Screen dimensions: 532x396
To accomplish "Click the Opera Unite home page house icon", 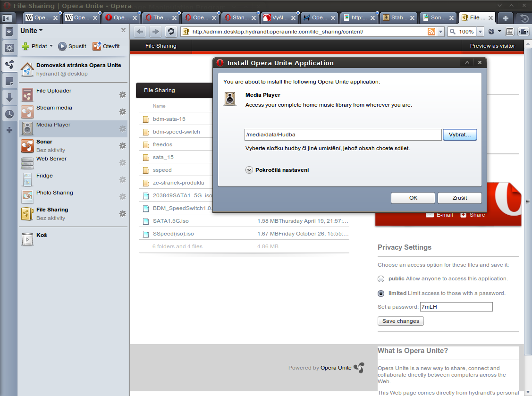I will pyautogui.click(x=27, y=69).
